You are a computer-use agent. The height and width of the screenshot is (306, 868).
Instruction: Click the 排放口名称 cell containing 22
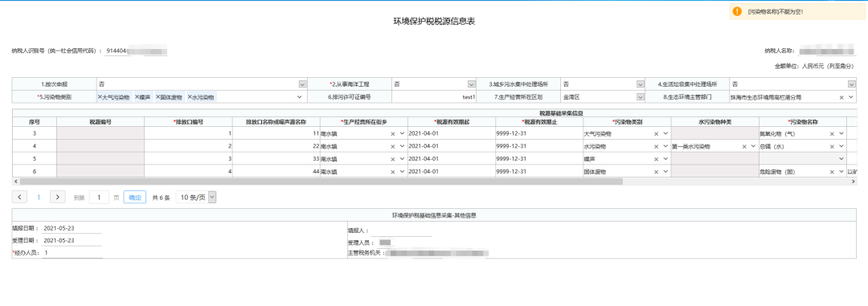(x=276, y=147)
